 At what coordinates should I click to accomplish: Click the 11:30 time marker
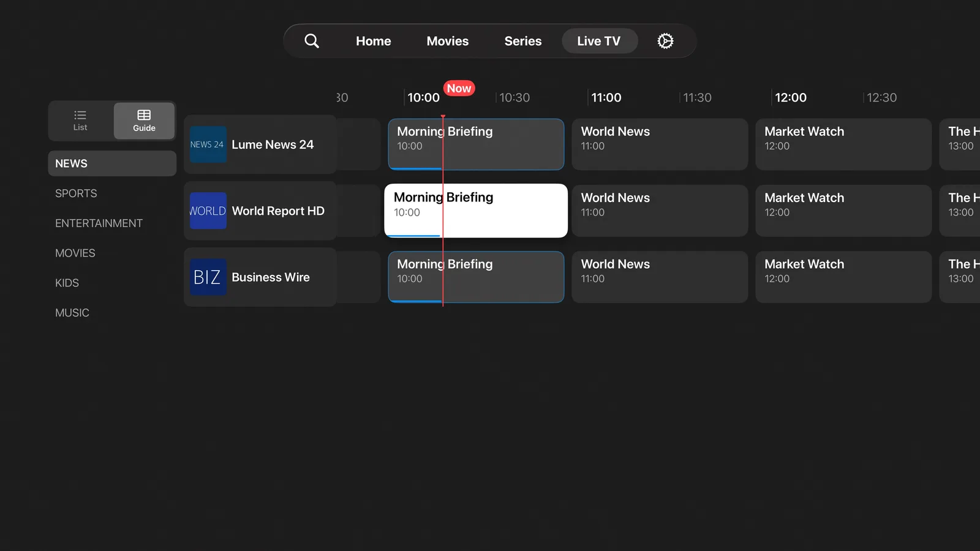click(x=697, y=97)
